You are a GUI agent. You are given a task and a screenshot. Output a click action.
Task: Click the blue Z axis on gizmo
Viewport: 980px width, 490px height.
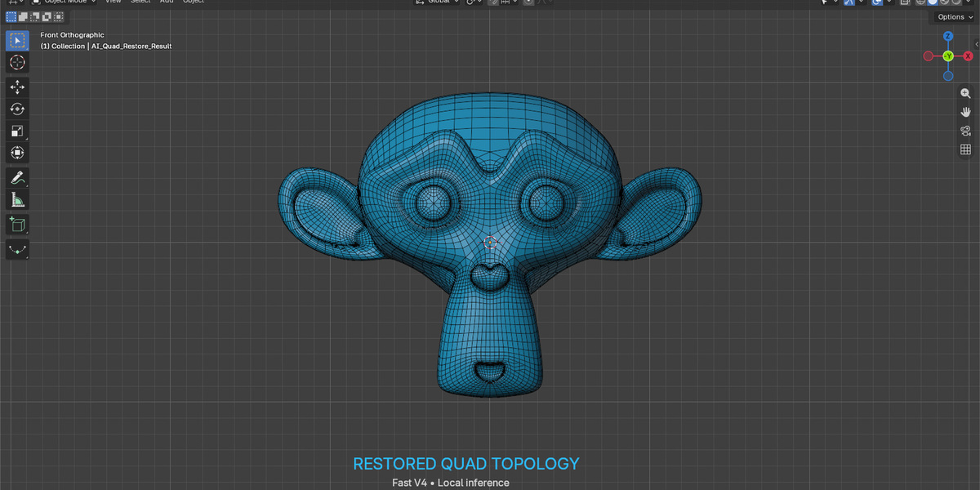click(x=948, y=37)
